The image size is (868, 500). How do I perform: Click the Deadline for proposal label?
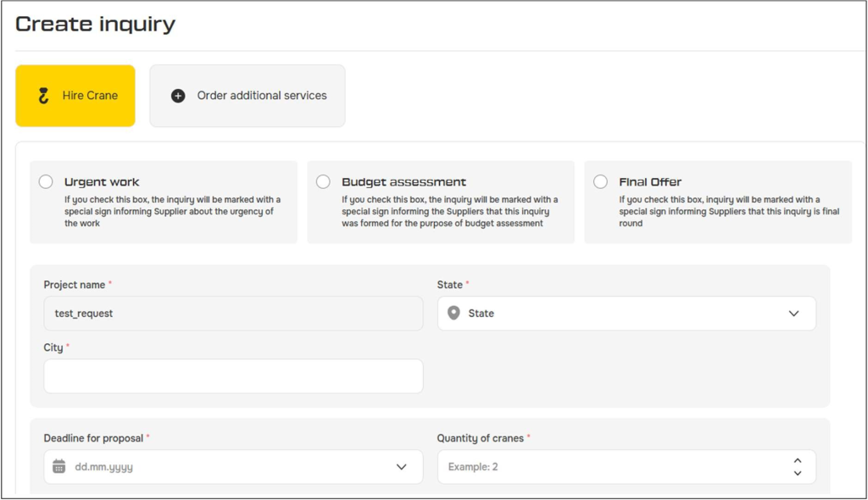[x=93, y=438]
